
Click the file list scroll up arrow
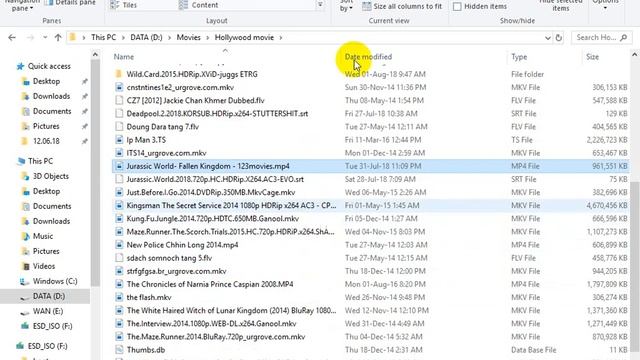pyautogui.click(x=635, y=55)
